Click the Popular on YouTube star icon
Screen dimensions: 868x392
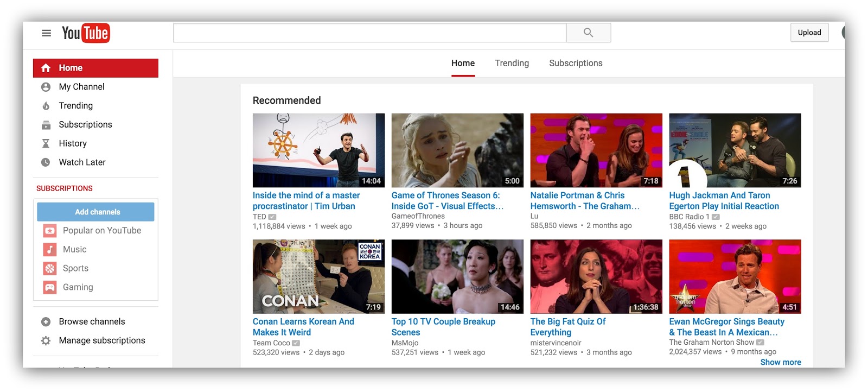tap(50, 231)
